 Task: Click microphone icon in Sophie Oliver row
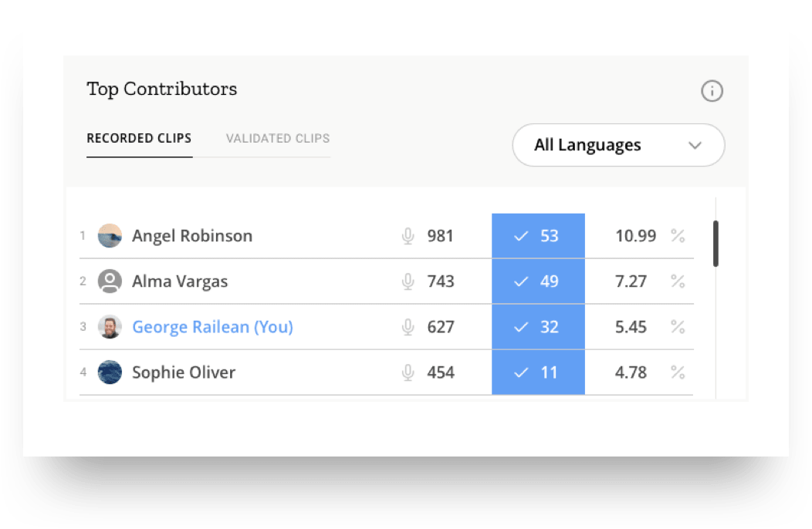(408, 372)
